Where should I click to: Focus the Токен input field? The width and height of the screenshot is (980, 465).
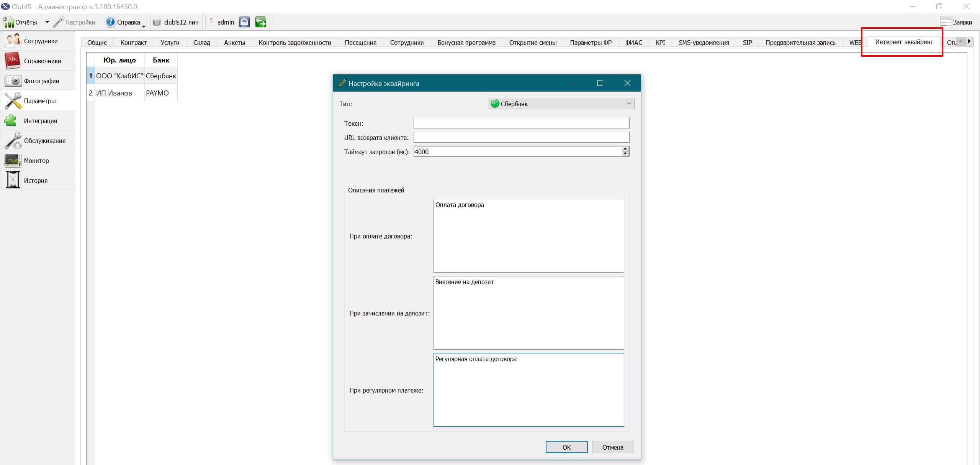[x=521, y=123]
